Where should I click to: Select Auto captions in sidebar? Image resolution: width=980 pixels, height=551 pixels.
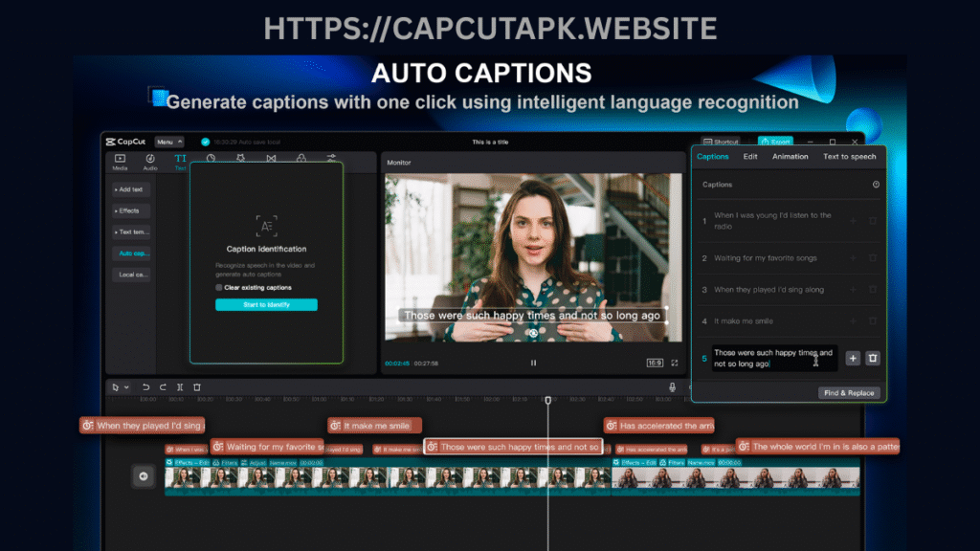tap(132, 253)
